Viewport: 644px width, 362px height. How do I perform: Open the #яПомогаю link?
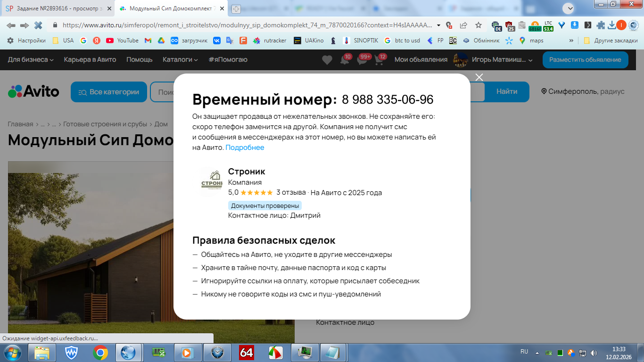coord(228,60)
